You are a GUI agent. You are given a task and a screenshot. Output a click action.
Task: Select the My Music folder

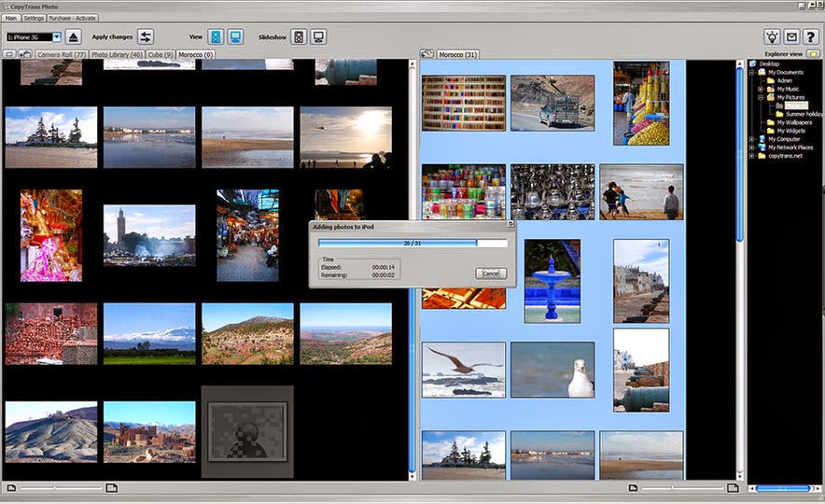pos(788,89)
